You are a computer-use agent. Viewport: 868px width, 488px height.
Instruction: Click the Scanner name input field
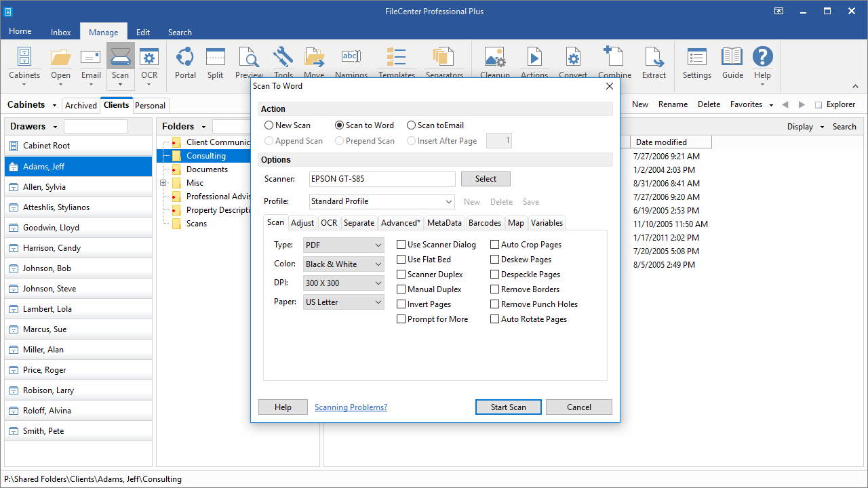coord(382,179)
